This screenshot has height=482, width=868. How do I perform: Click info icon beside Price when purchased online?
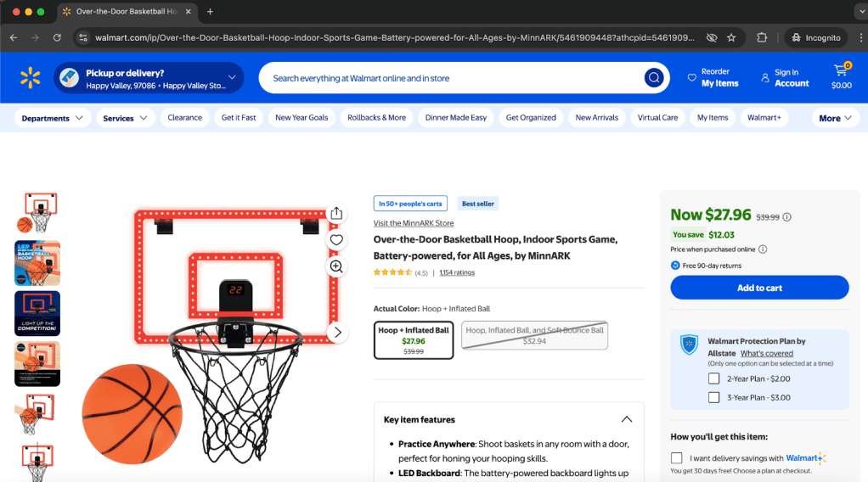pyautogui.click(x=763, y=249)
